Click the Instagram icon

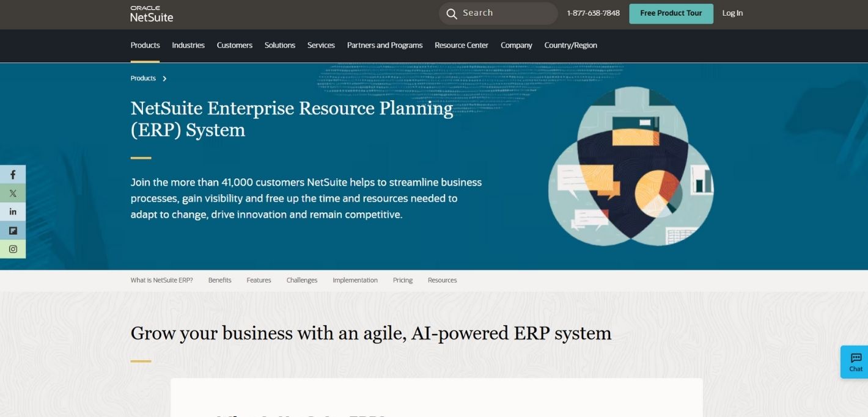click(13, 248)
